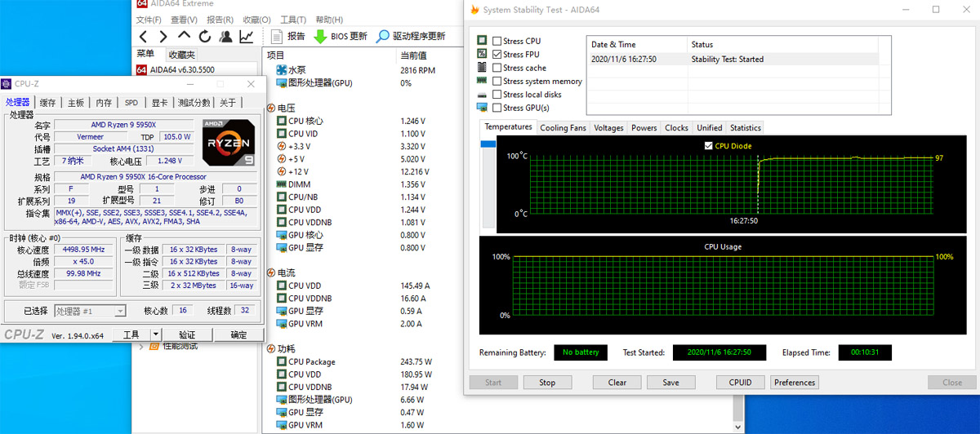980x434 pixels.
Task: Click the Stop button
Action: 547,382
